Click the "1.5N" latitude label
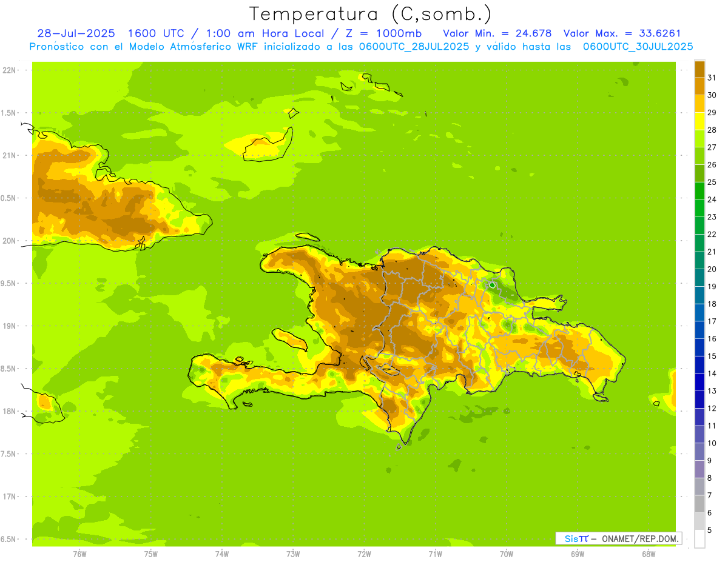 click(8, 113)
